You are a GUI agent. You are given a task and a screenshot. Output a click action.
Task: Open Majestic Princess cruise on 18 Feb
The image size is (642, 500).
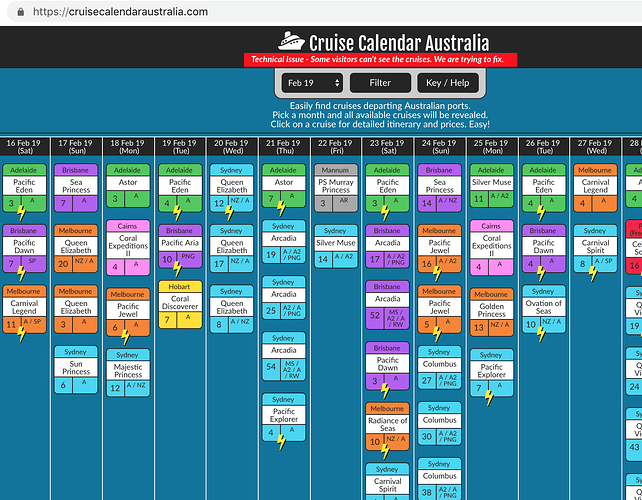click(128, 373)
